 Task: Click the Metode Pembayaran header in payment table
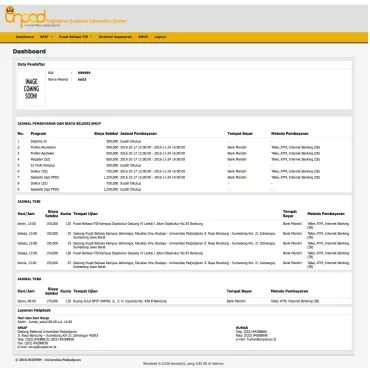pyautogui.click(x=290, y=134)
